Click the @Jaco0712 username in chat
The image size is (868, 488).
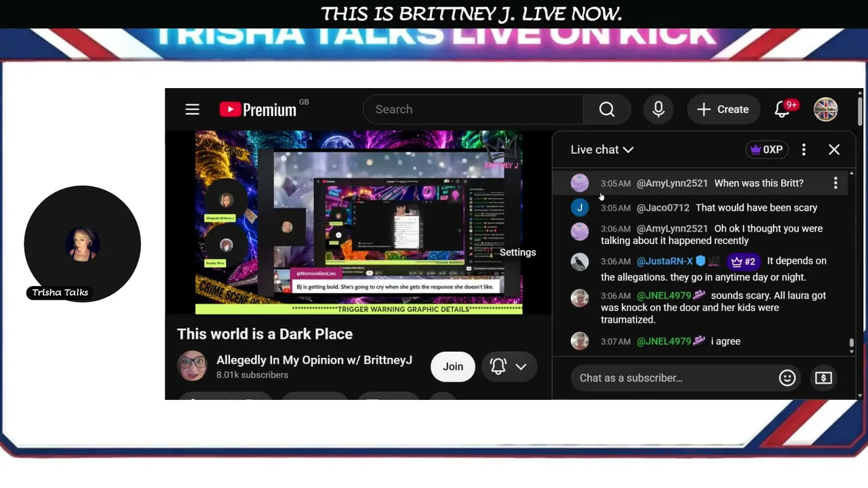pos(663,207)
